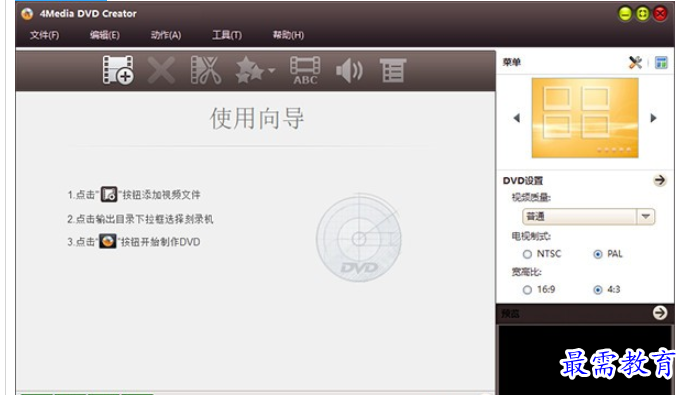Click add-video icon in wizard step 1
This screenshot has width=684, height=395.
click(x=109, y=194)
